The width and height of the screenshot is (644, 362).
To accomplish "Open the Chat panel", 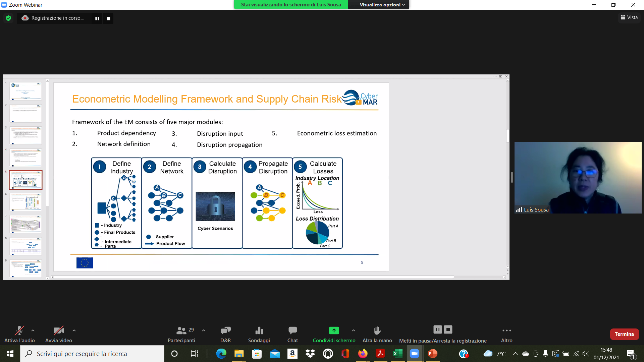I will [292, 331].
